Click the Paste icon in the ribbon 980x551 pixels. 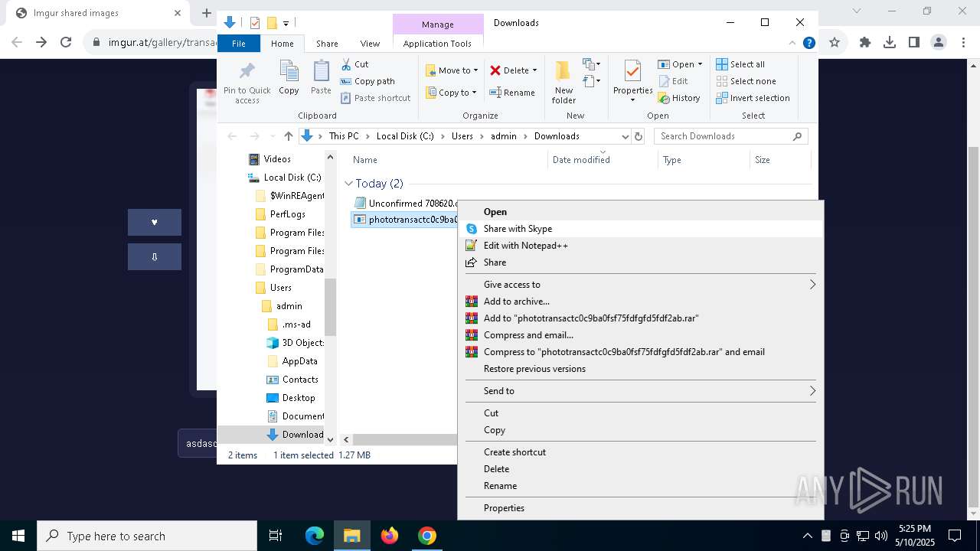(x=321, y=72)
